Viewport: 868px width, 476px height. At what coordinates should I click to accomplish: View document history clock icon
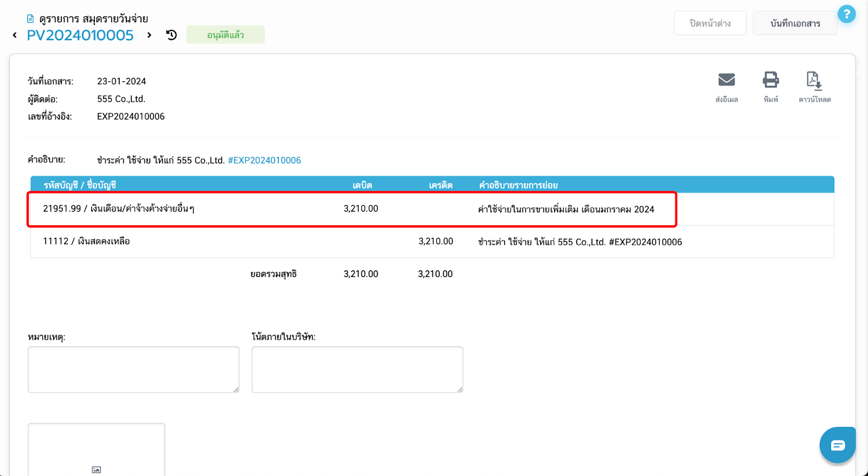(x=171, y=35)
